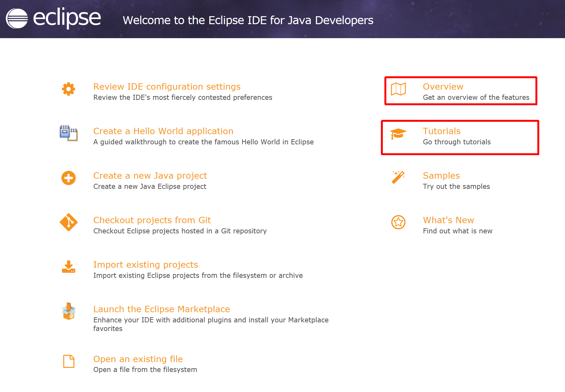This screenshot has height=392, width=565.
Task: Click "Import existing Eclipse projects from the filesystem" text
Action: pos(198,275)
